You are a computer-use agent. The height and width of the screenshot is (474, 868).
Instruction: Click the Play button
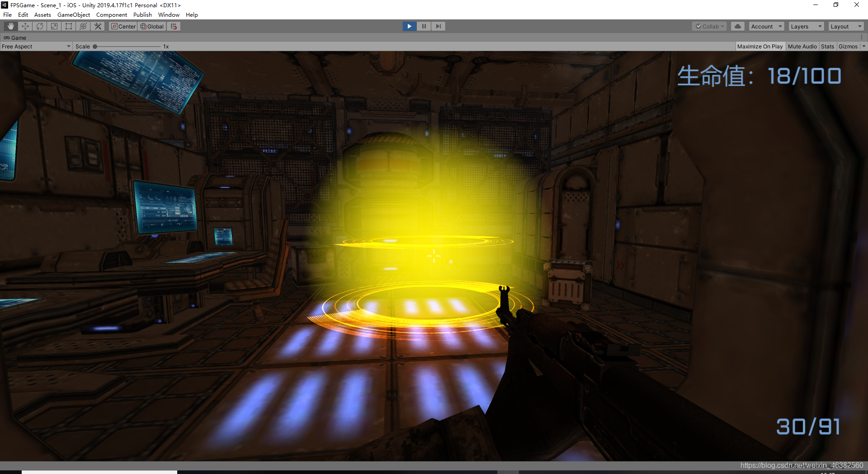coord(410,26)
